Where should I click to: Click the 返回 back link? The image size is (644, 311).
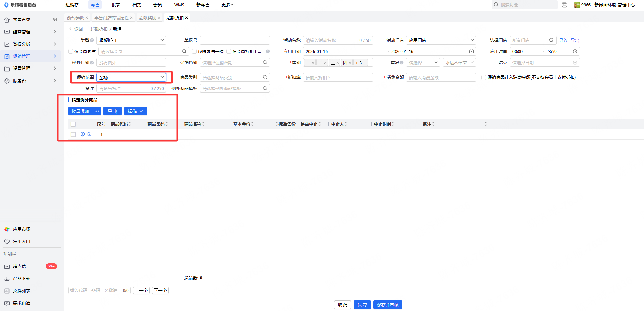76,29
